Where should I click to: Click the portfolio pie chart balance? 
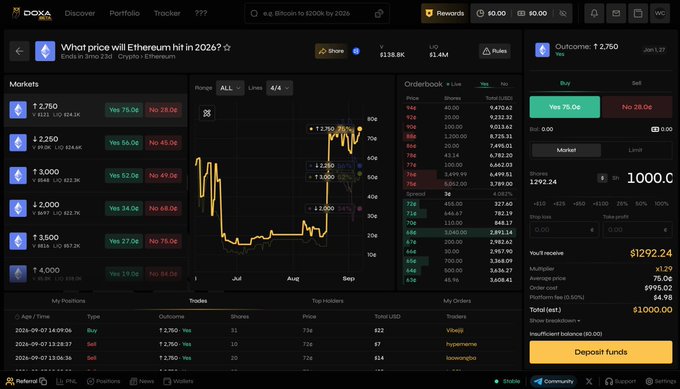click(491, 13)
